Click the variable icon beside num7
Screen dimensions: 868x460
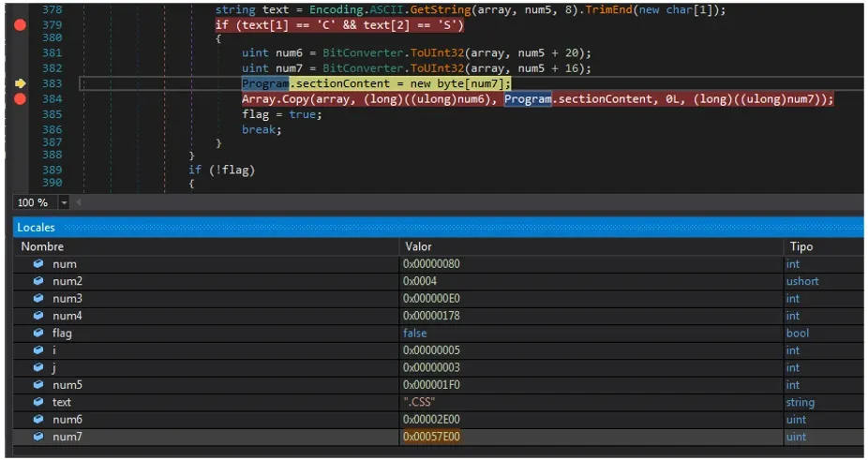pos(38,437)
